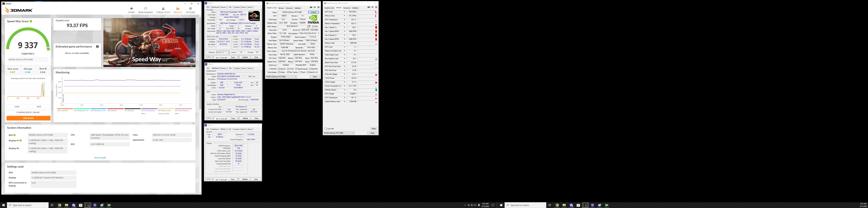The width and height of the screenshot is (868, 208).
Task: Click the refresh icon in GPU-Z Graphics Card window
Action: pos(315,7)
